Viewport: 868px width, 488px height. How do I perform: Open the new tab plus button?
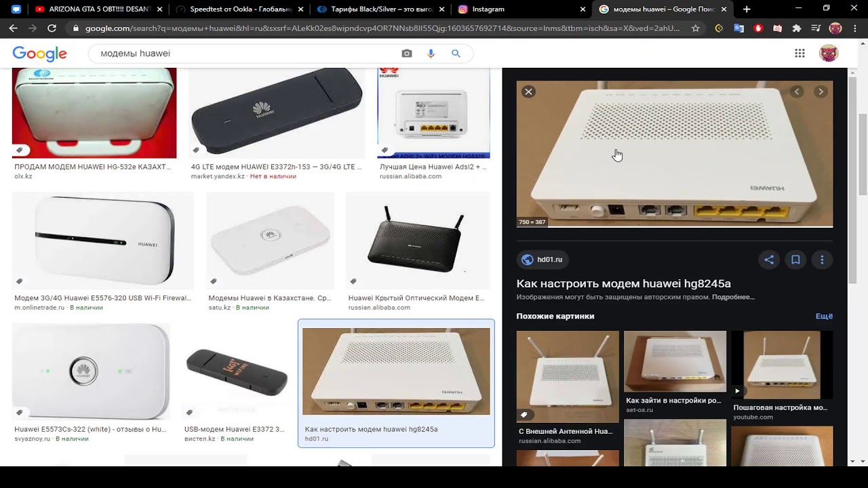coord(747,9)
